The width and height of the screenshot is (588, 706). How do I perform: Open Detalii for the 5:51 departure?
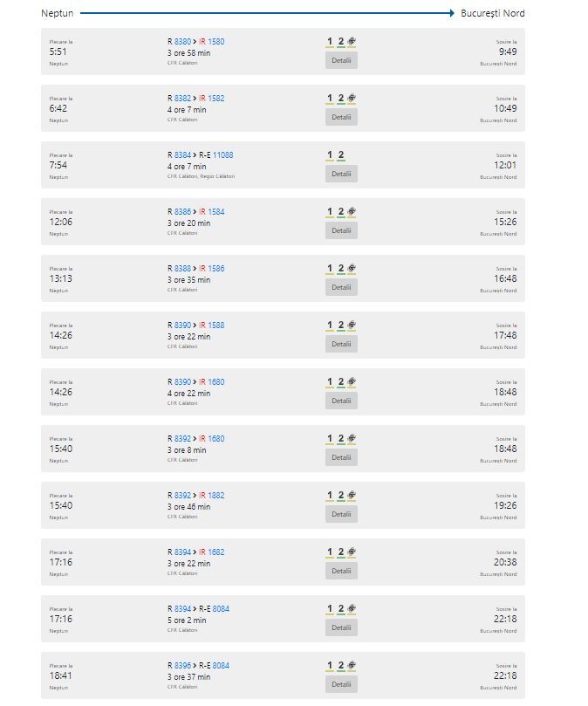pyautogui.click(x=341, y=60)
